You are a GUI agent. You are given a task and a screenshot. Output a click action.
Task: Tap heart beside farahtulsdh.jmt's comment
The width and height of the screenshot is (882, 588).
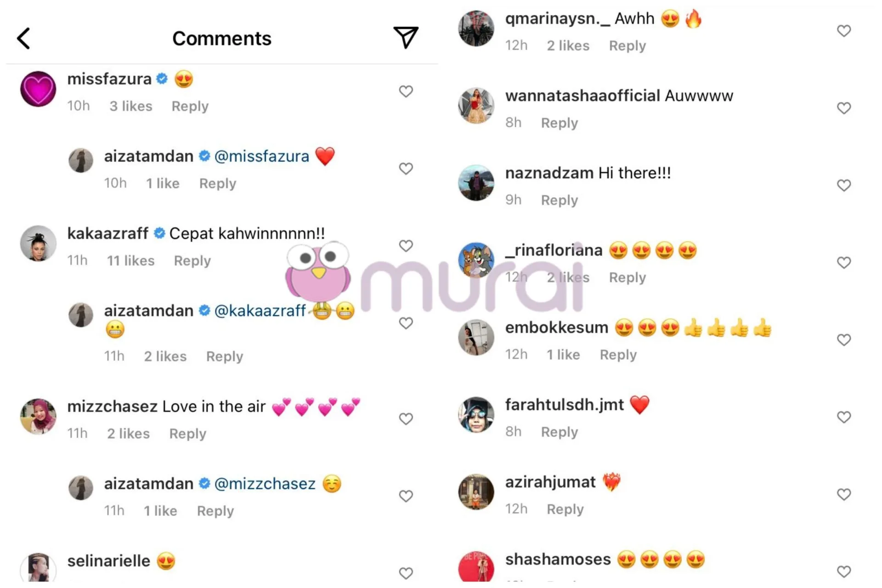(x=844, y=417)
